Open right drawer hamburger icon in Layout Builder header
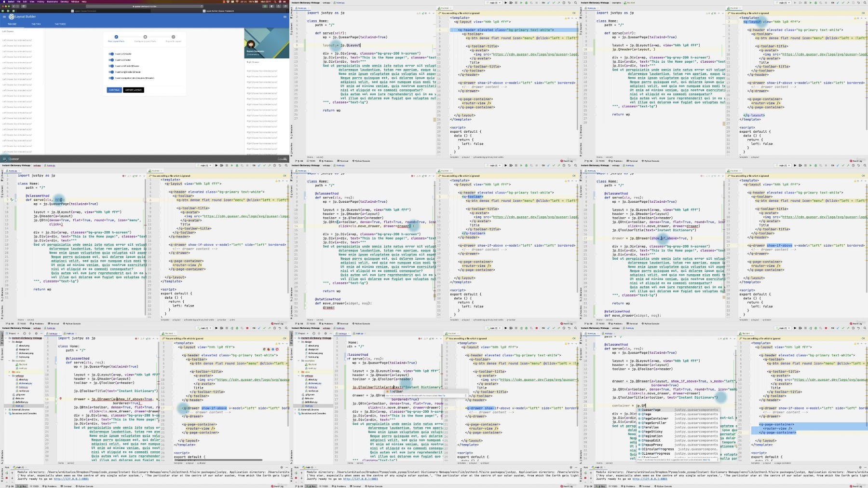This screenshot has width=868, height=488. pyautogui.click(x=285, y=16)
